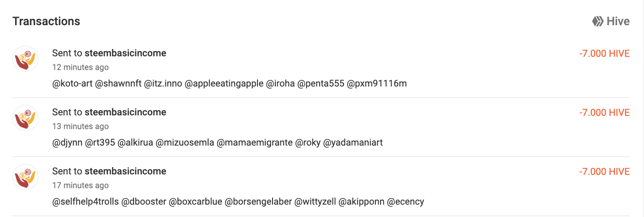Click the @ecency mention in memo
Screen dimensions: 644x217
pos(406,201)
